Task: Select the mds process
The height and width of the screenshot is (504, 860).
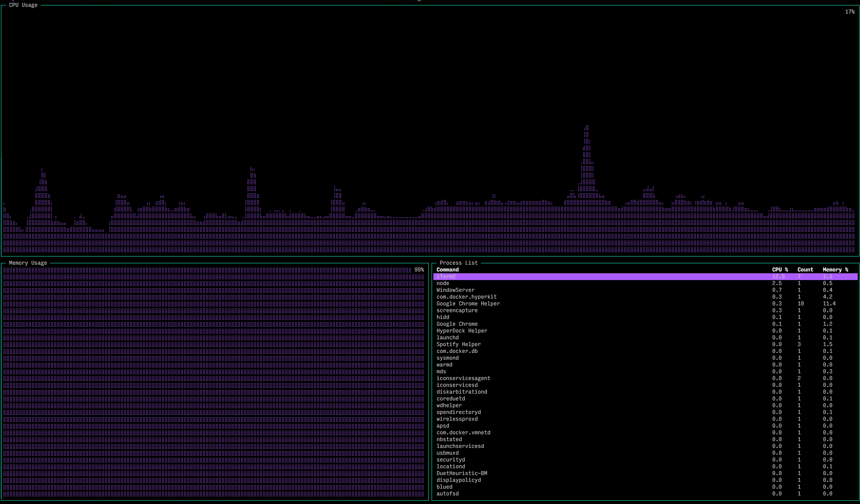Action: (x=645, y=372)
